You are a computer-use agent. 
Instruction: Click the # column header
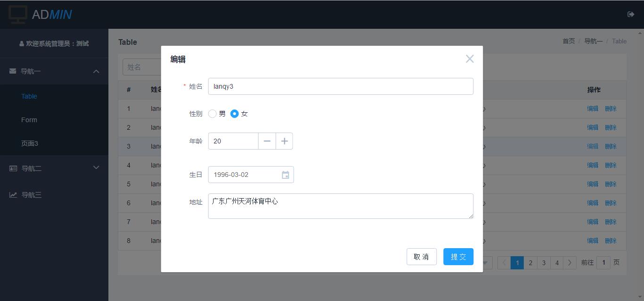pyautogui.click(x=128, y=90)
